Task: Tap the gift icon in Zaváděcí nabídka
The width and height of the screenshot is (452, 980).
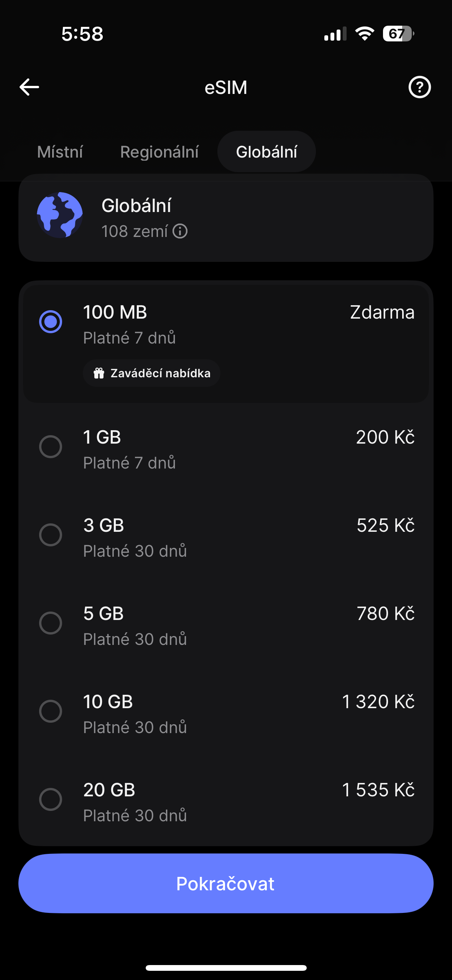Action: point(99,373)
